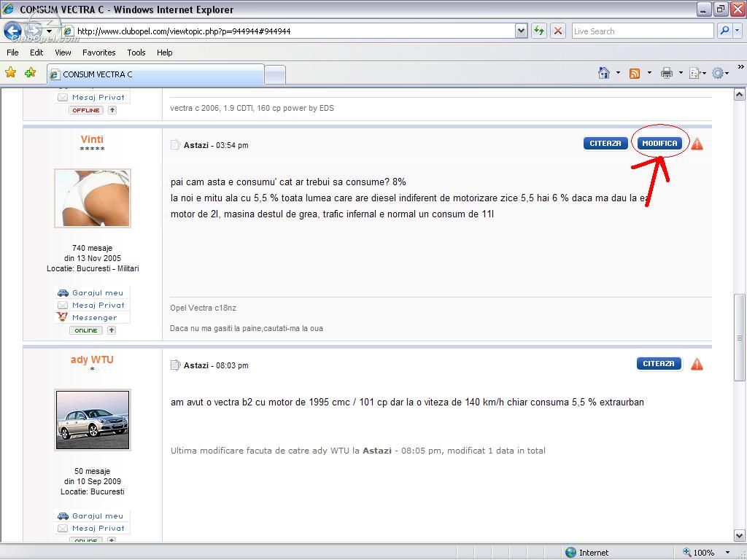Click the toolbar overflow chevron
This screenshot has height=560, width=747.
click(741, 67)
